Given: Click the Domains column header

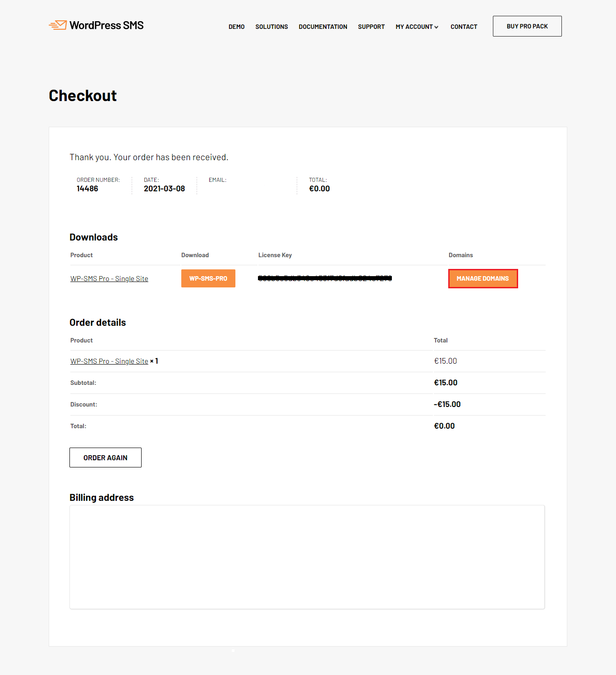Looking at the screenshot, I should pyautogui.click(x=461, y=255).
